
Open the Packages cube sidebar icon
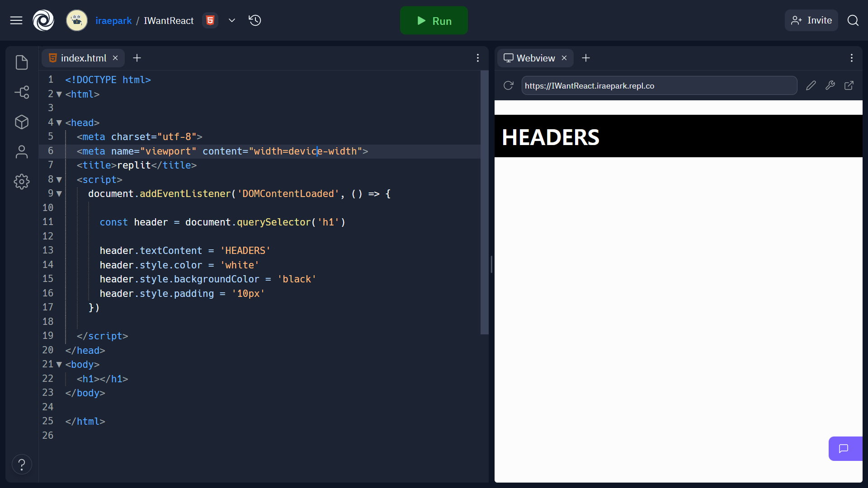point(22,122)
